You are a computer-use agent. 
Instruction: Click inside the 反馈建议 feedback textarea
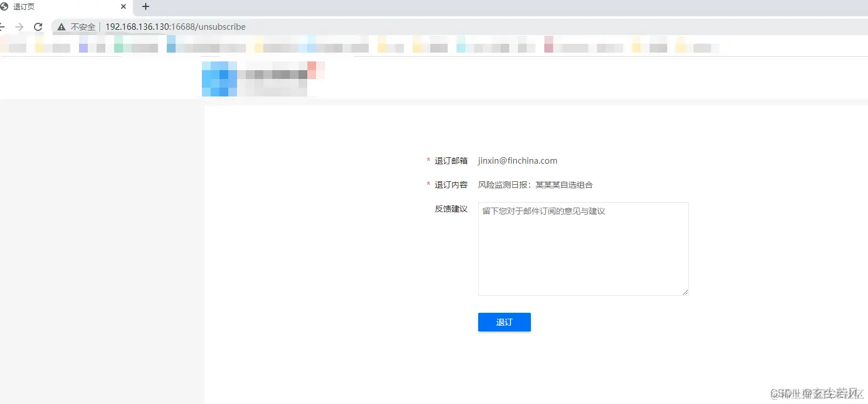[x=582, y=248]
